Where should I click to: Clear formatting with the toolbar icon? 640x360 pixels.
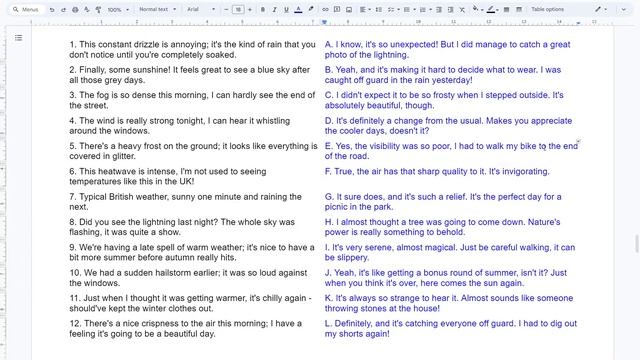click(462, 9)
